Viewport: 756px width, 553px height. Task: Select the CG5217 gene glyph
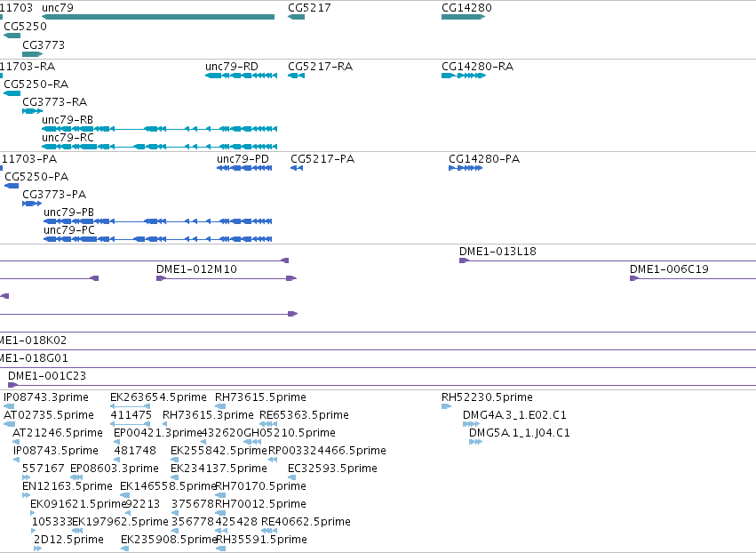click(296, 17)
